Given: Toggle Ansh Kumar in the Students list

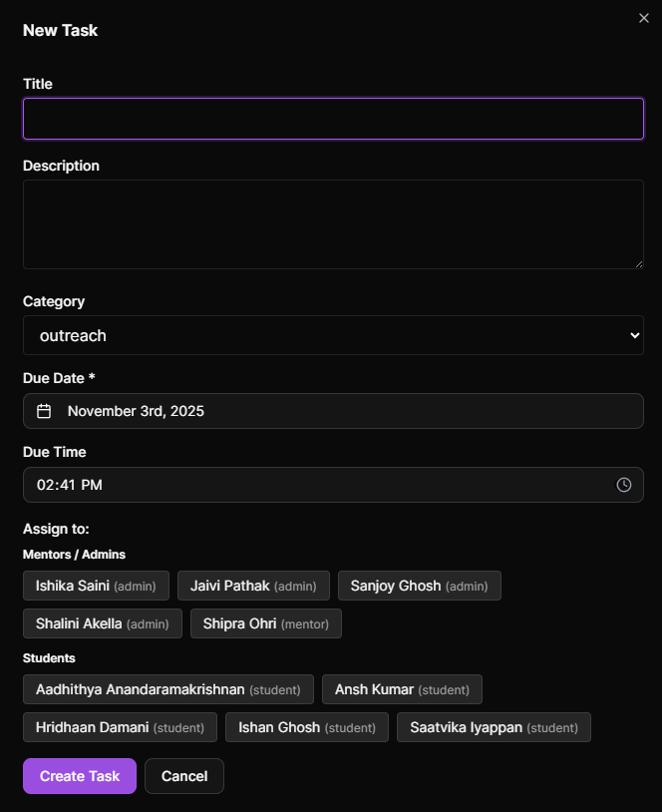Looking at the screenshot, I should pos(402,689).
